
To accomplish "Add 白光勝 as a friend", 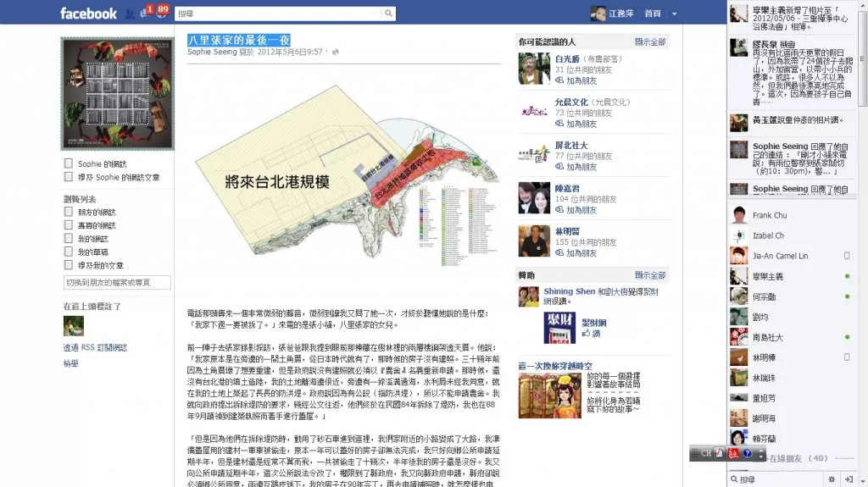I will point(576,80).
